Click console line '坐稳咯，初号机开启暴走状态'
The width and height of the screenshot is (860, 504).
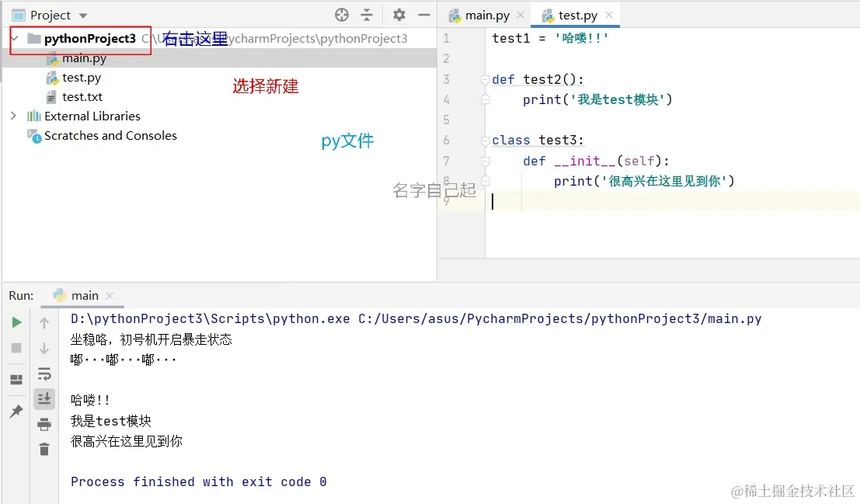(151, 339)
